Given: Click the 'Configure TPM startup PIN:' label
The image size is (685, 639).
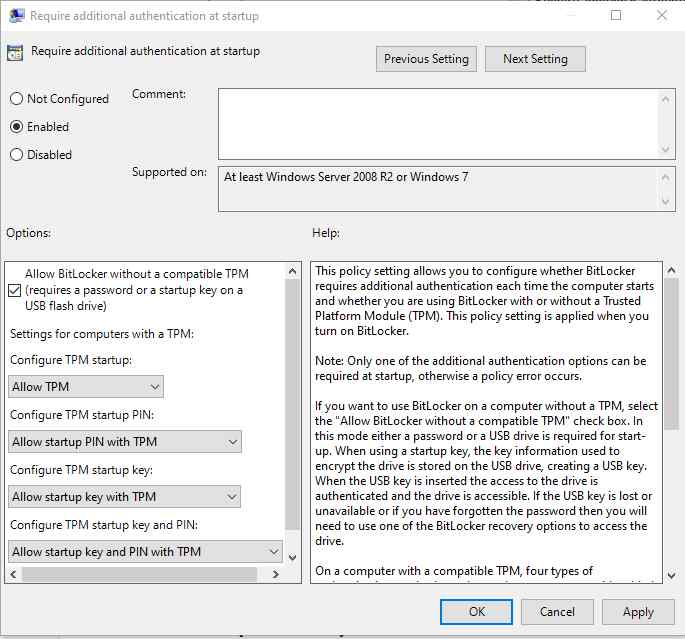Looking at the screenshot, I should click(82, 415).
